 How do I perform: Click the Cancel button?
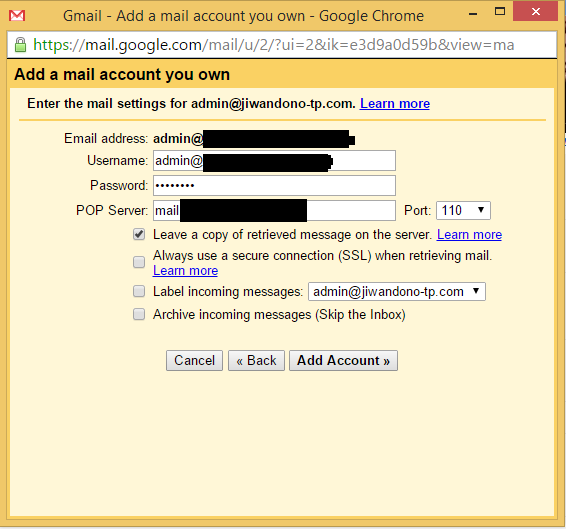(194, 360)
